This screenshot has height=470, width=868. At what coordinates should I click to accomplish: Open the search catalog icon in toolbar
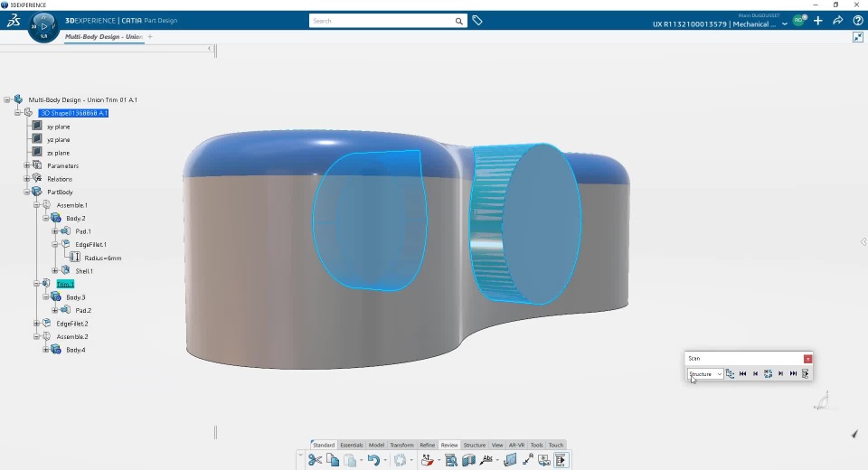451,460
